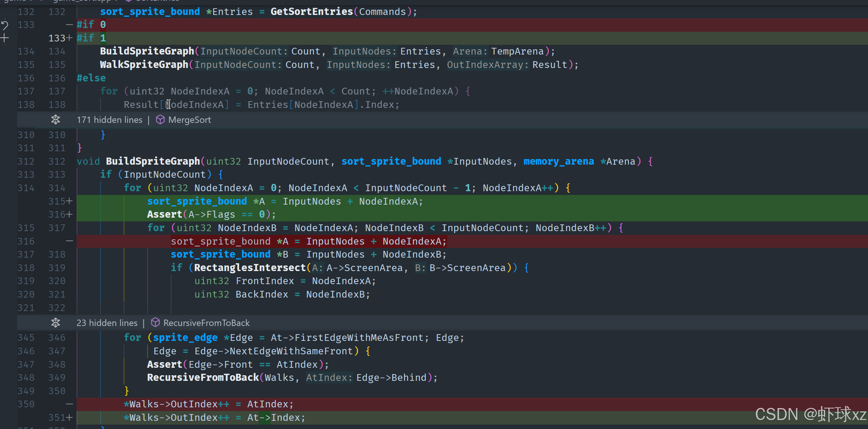Viewport: 868px width, 429px height.
Task: Reveal the 23 hidden lines
Action: [107, 323]
